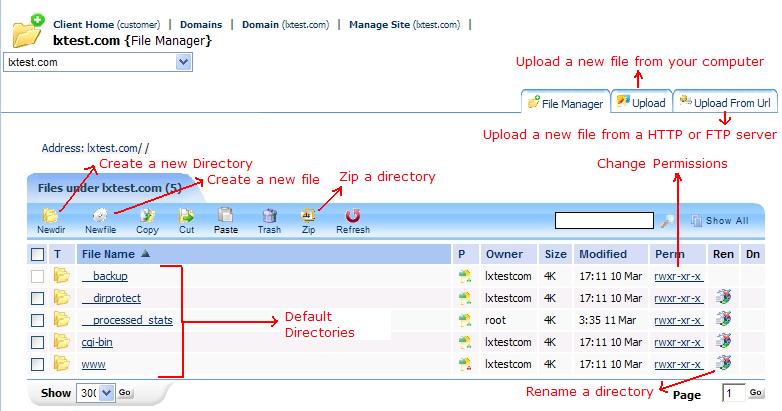Open Manage Site breadcrumb link
This screenshot has width=782, height=411.
pyautogui.click(x=404, y=24)
